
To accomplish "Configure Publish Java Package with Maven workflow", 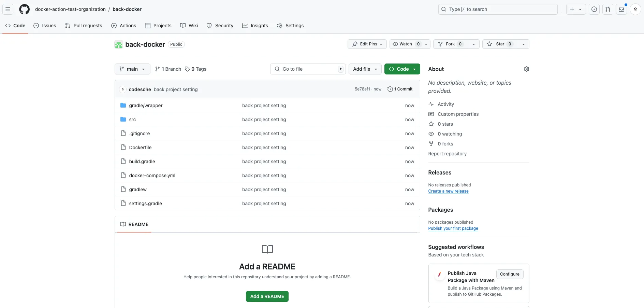I will [x=510, y=274].
